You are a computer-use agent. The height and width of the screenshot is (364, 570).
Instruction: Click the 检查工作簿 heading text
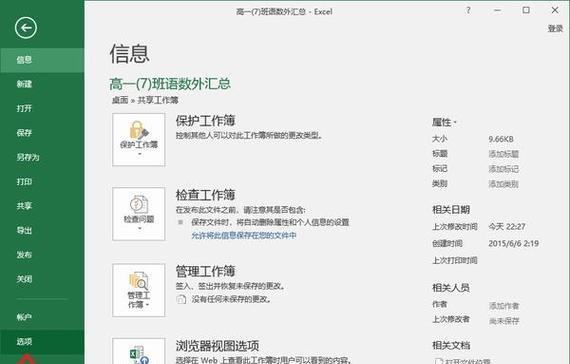(205, 195)
